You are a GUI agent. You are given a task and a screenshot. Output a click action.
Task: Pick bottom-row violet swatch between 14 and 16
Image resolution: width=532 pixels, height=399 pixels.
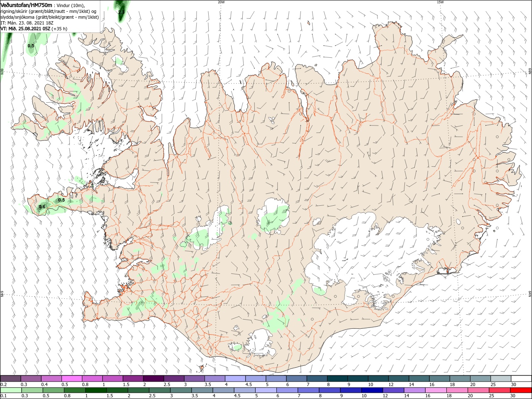click(414, 390)
